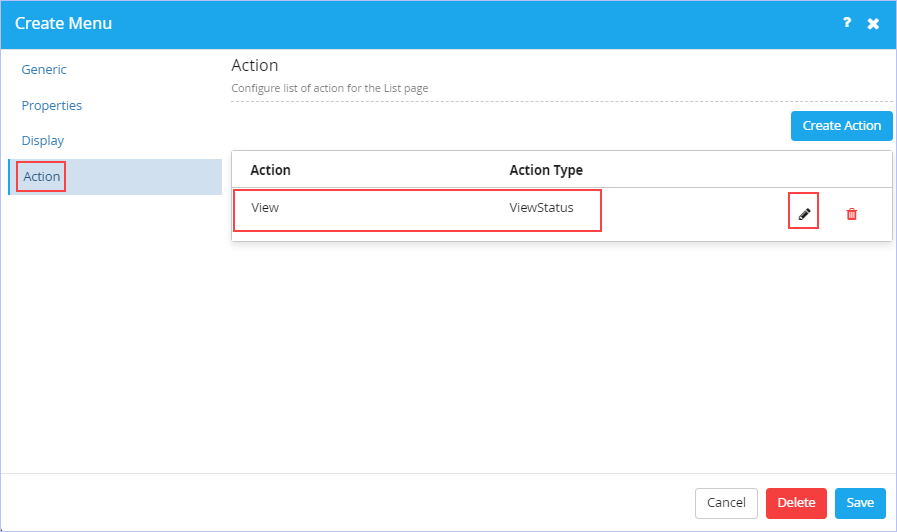
Task: Click the Action section heading text
Action: point(255,66)
